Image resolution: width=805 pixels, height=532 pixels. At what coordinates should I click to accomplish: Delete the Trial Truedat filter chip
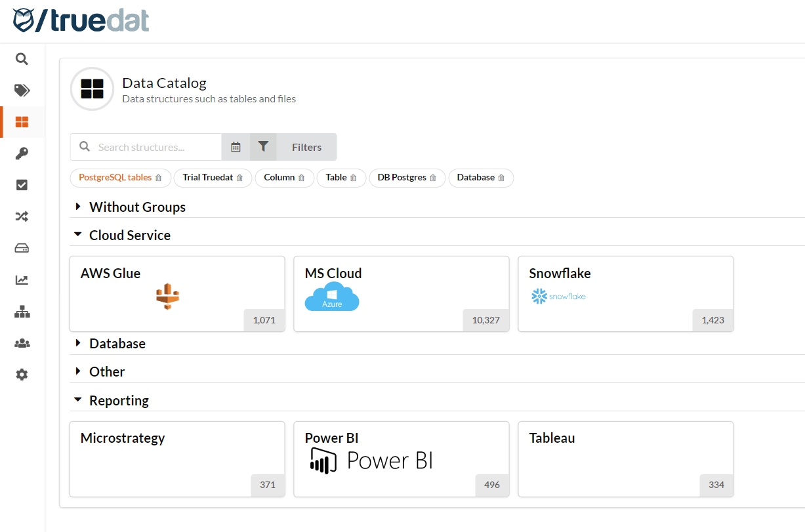pyautogui.click(x=239, y=178)
